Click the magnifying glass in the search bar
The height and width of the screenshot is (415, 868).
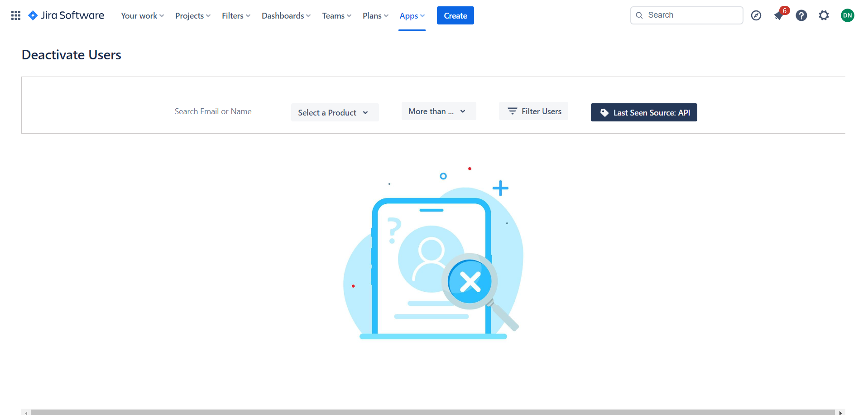click(x=639, y=15)
